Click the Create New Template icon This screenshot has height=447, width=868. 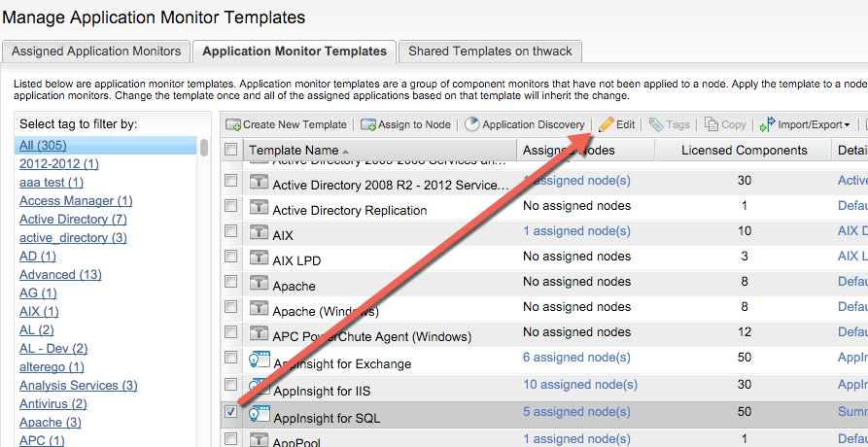233,125
